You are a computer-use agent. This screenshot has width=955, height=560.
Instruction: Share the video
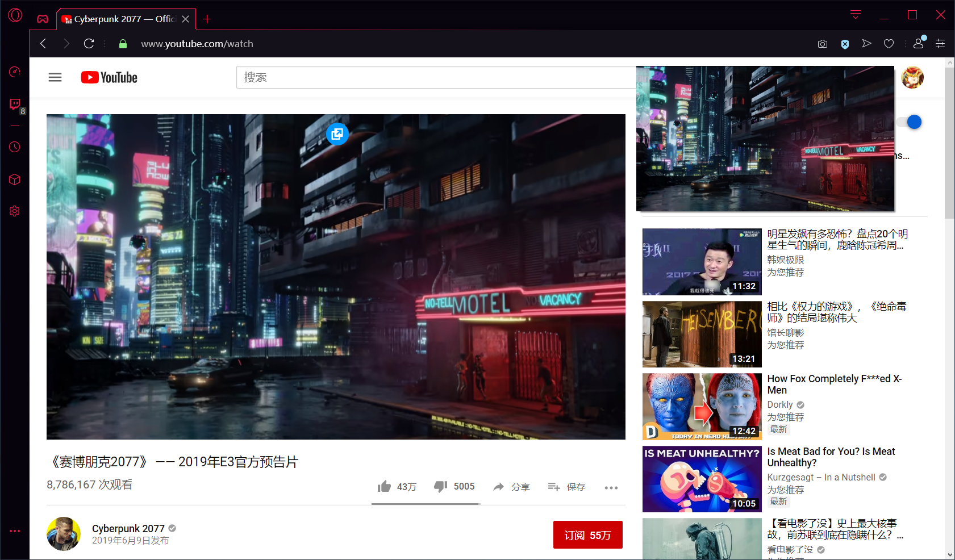tap(511, 487)
